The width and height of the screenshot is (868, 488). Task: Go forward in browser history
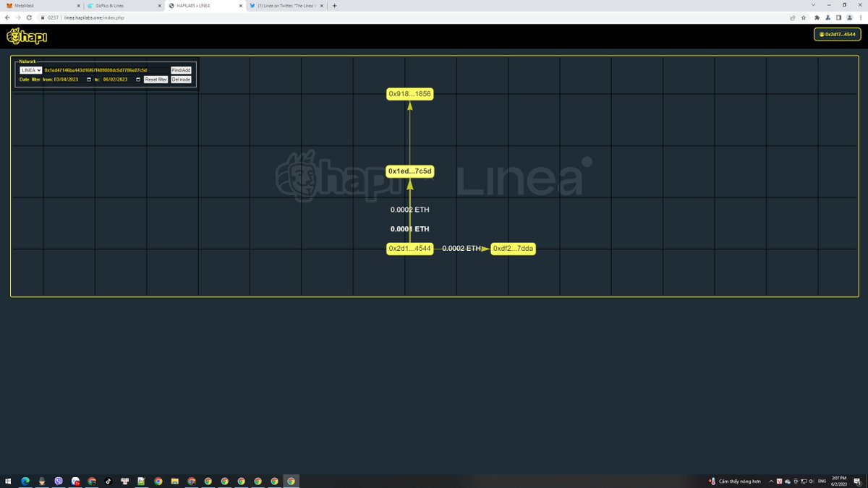(18, 17)
